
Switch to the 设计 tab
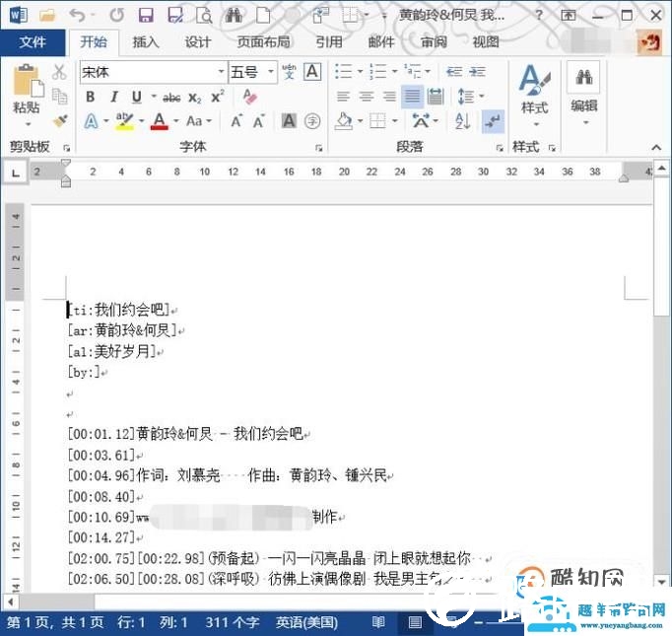(x=198, y=42)
